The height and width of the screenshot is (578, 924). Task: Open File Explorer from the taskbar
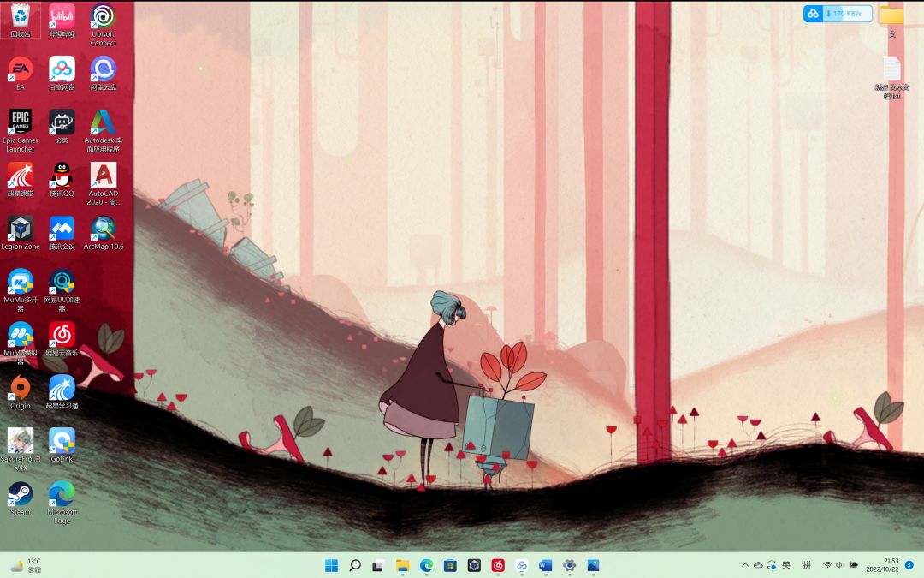coord(402,566)
